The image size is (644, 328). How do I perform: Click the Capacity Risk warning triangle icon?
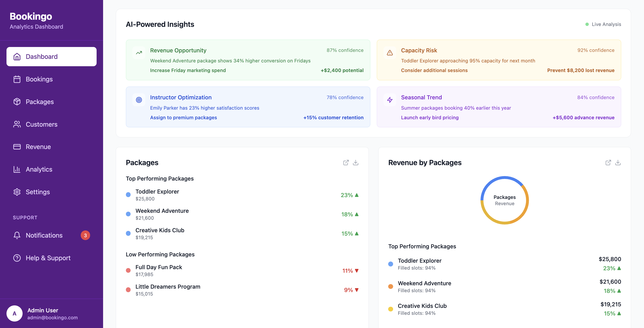click(390, 53)
